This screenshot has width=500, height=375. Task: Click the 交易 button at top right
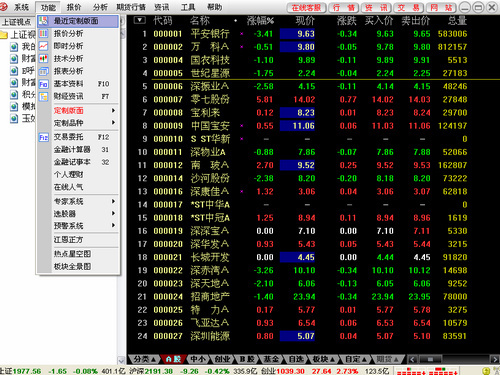pyautogui.click(x=409, y=8)
